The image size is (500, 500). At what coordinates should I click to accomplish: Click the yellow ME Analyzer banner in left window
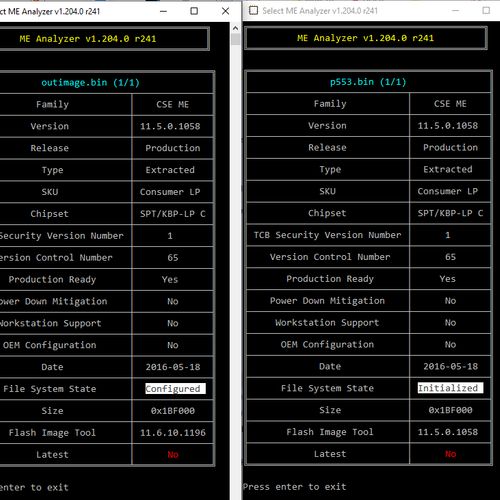pyautogui.click(x=88, y=39)
